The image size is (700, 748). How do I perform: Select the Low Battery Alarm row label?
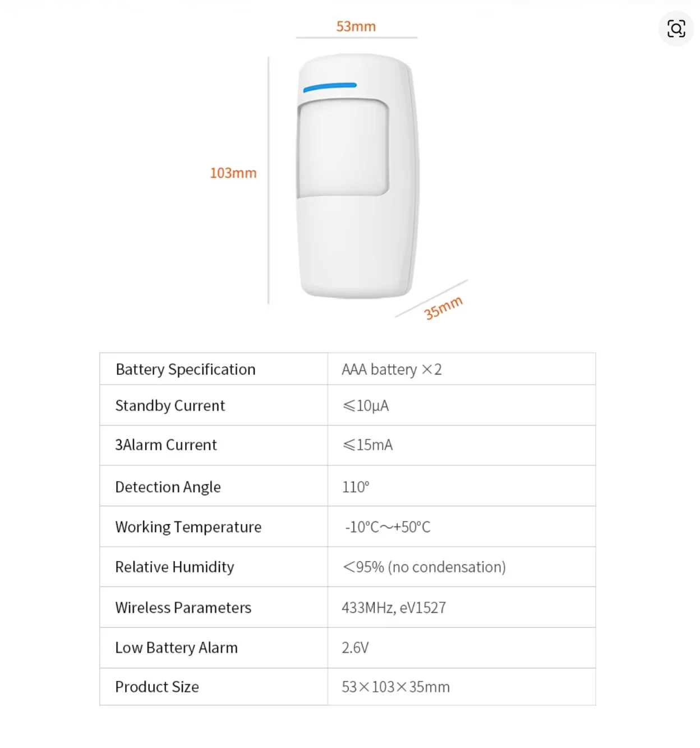pyautogui.click(x=176, y=648)
